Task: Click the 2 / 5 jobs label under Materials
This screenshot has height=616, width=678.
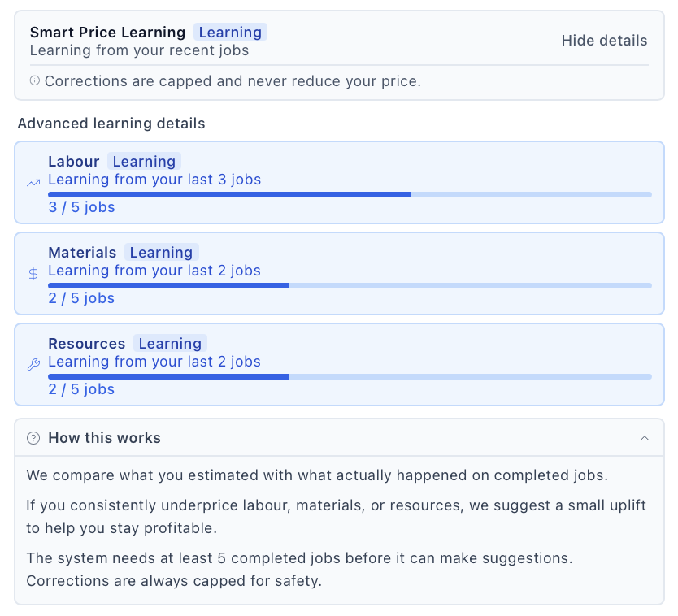Action: [81, 298]
